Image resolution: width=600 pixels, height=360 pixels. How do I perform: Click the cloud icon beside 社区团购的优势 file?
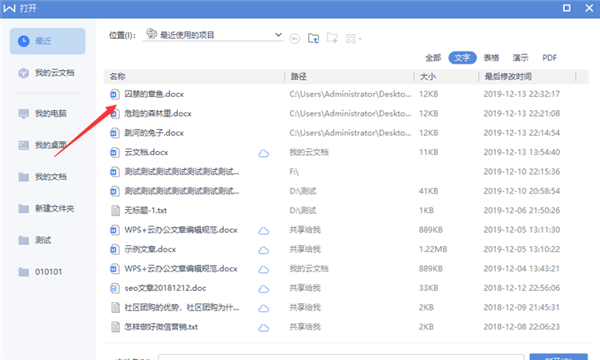pyautogui.click(x=263, y=308)
